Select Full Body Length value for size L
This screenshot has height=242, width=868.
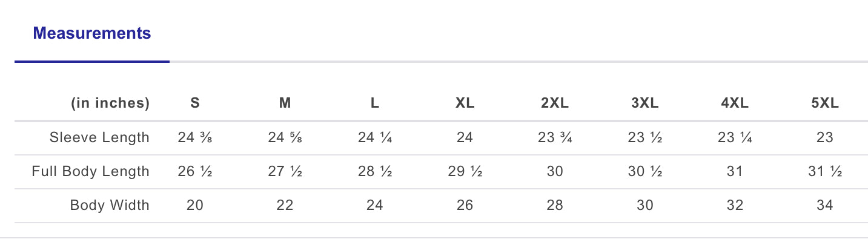[375, 171]
